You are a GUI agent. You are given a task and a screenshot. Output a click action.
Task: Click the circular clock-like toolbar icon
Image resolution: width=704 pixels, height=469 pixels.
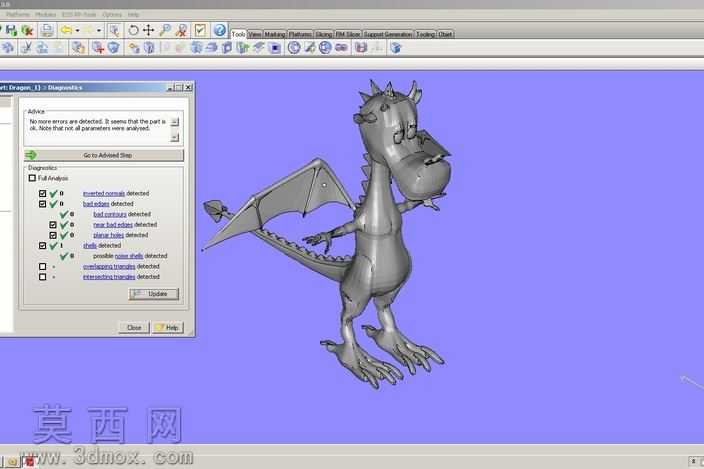pos(294,48)
